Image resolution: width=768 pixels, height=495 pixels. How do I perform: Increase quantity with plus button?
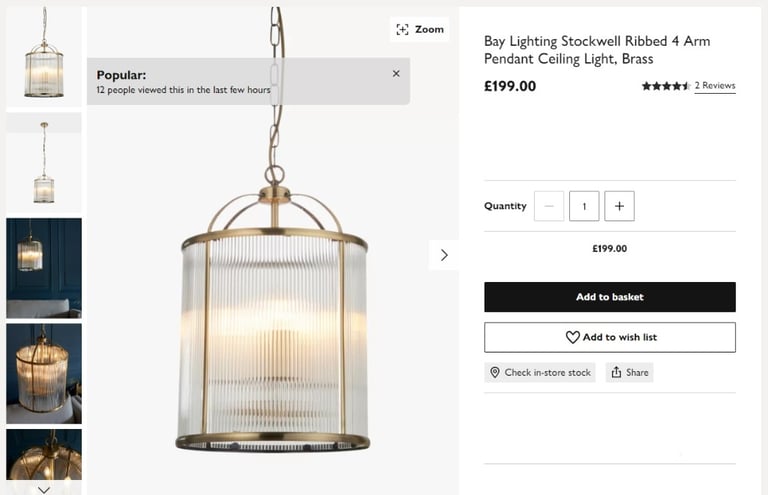(x=619, y=206)
